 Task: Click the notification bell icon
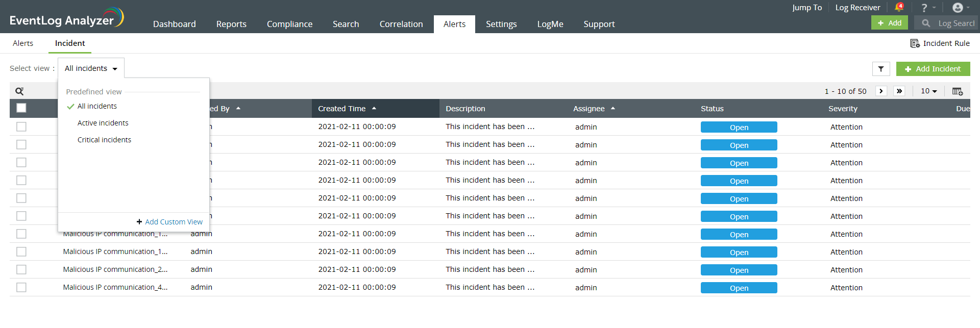[899, 7]
